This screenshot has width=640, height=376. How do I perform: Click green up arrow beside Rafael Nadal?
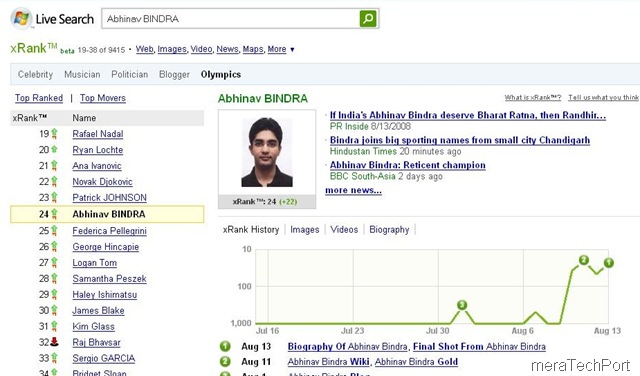pos(54,133)
